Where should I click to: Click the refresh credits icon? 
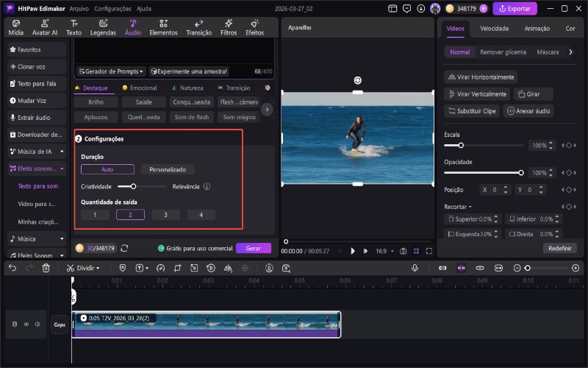[x=124, y=248]
